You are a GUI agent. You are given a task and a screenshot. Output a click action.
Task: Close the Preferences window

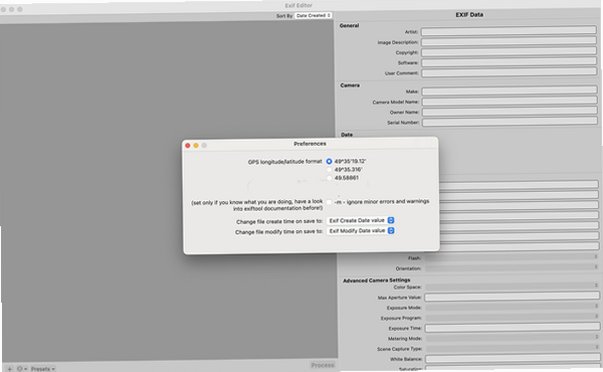tap(188, 145)
